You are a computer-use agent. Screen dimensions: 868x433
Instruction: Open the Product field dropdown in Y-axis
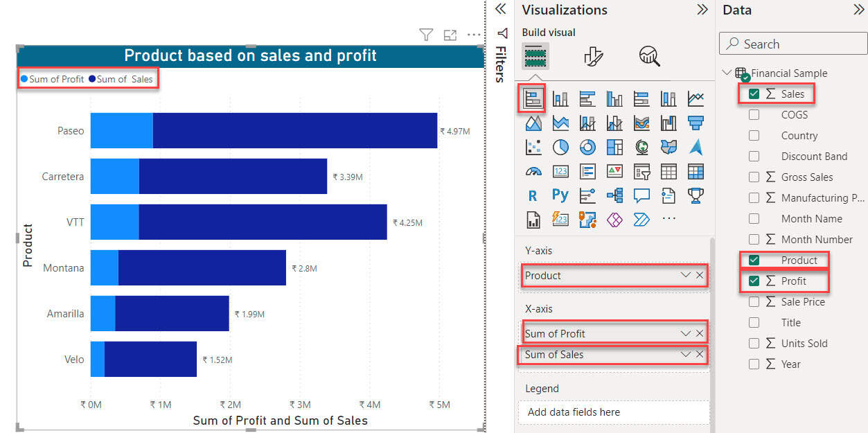point(686,275)
